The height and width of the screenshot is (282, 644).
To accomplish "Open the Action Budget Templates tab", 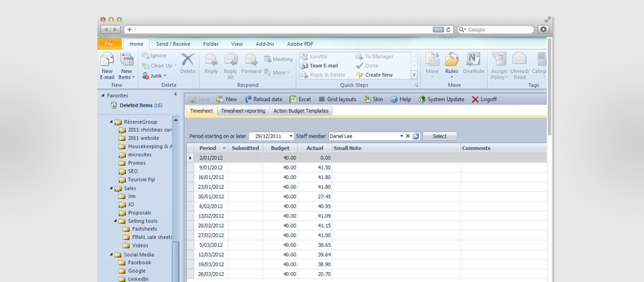I will pos(301,111).
